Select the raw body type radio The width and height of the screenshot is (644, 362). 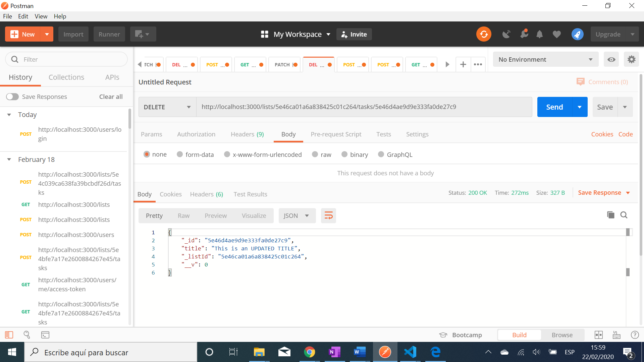tap(315, 154)
